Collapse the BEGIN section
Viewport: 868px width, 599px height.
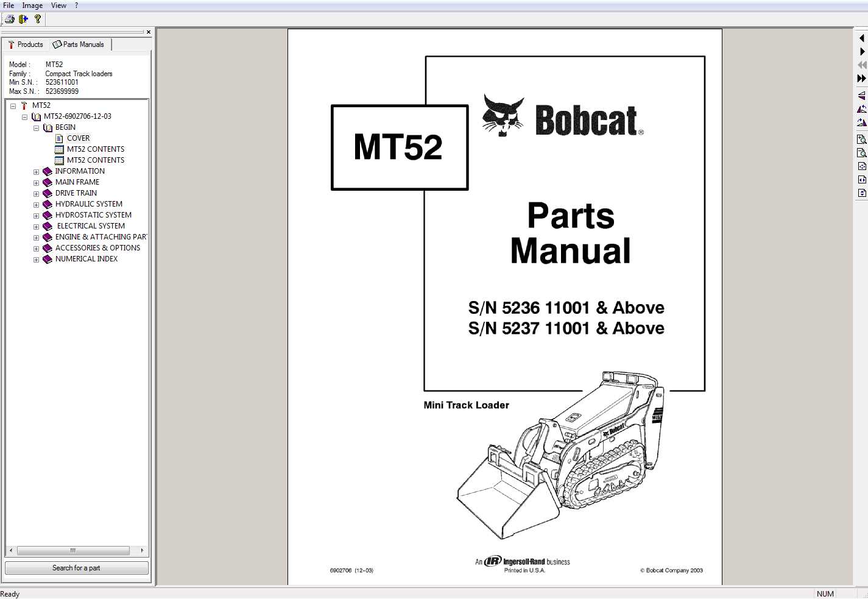(36, 128)
